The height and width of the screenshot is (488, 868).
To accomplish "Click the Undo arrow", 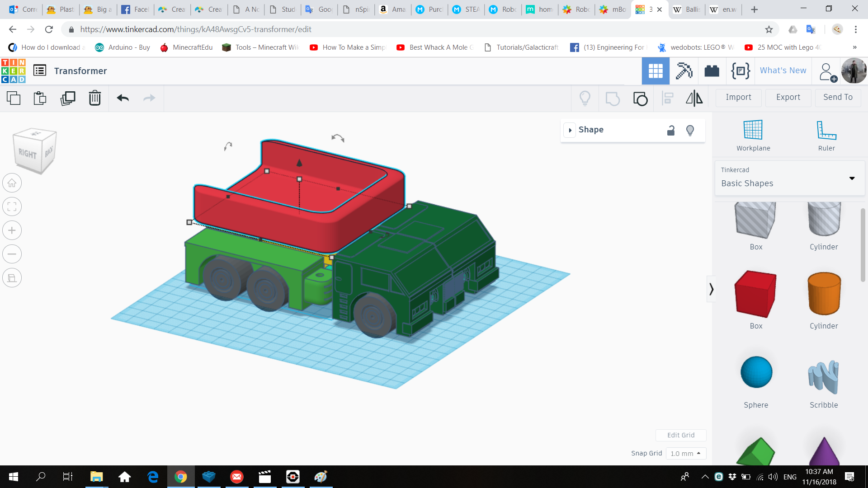I will click(123, 98).
